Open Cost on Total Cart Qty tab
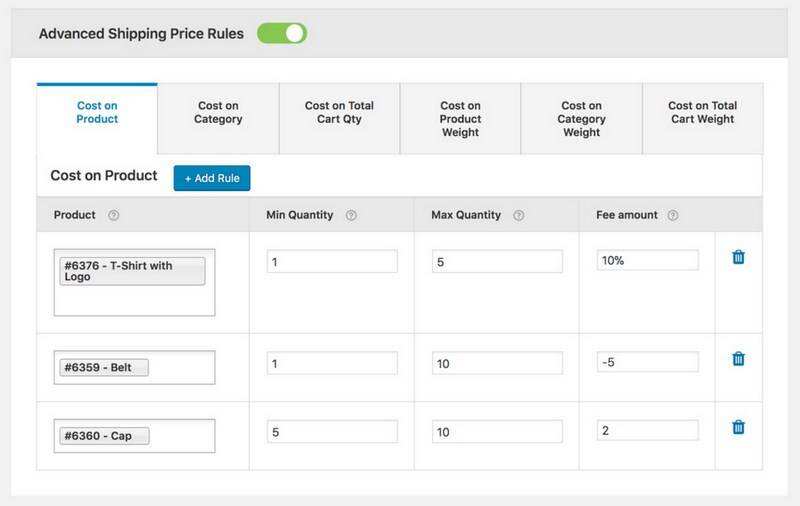800x506 pixels. (x=339, y=112)
